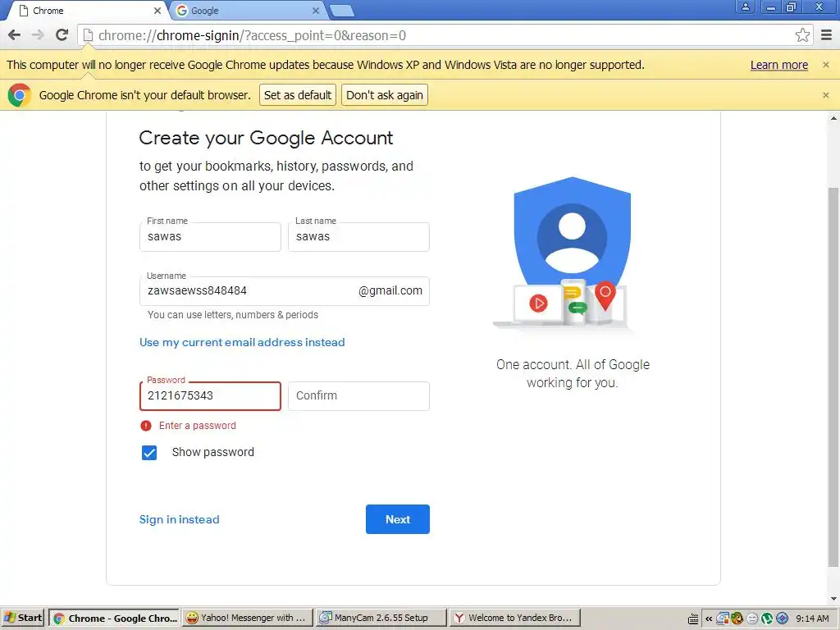Reload the current page
Image resolution: width=840 pixels, height=630 pixels.
(62, 35)
